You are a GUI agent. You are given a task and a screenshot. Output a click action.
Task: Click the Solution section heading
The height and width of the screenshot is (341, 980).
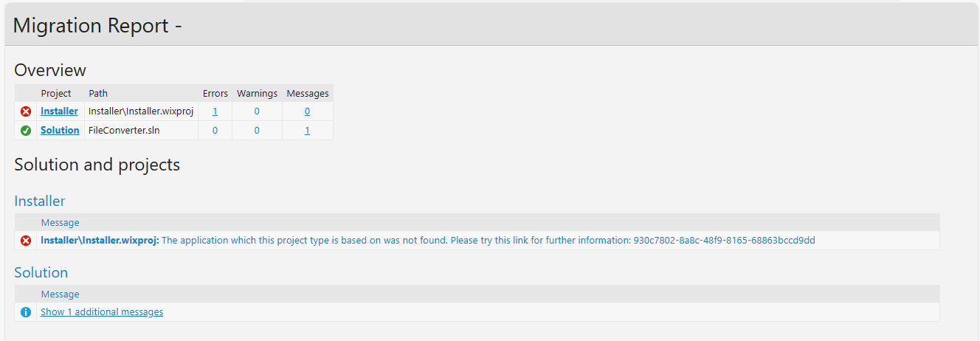click(41, 272)
